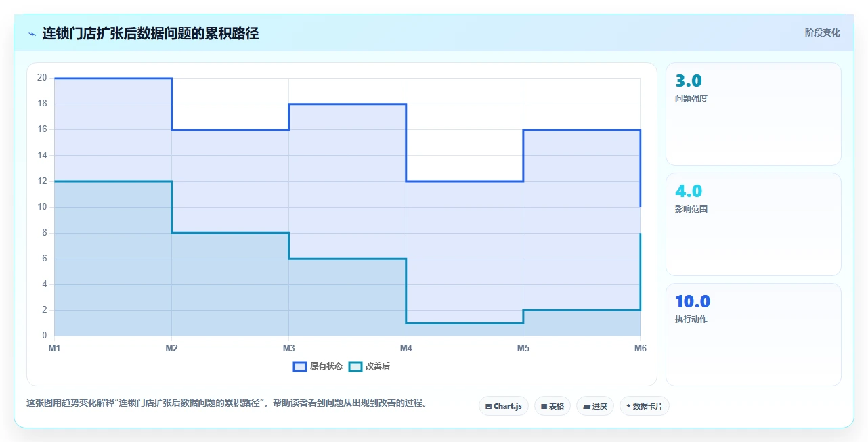
Task: Select the 表格 tag chip
Action: click(552, 406)
